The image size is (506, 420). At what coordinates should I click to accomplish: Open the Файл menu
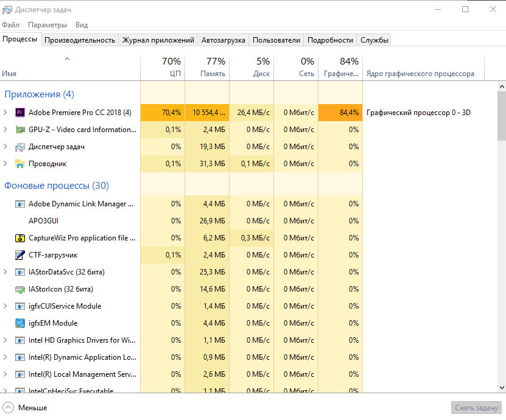pyautogui.click(x=10, y=25)
